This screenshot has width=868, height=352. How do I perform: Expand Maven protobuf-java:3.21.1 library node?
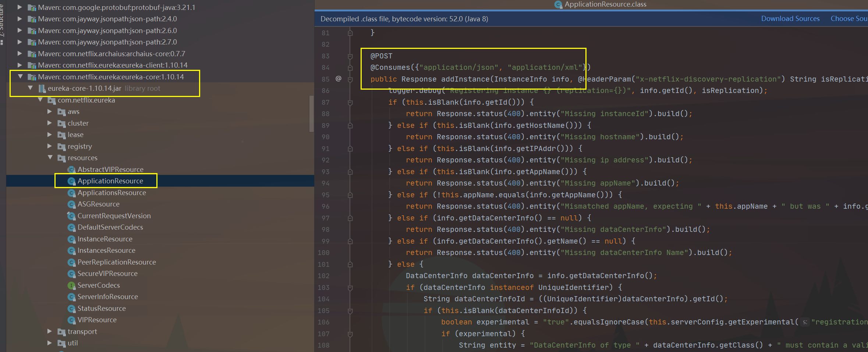[20, 7]
